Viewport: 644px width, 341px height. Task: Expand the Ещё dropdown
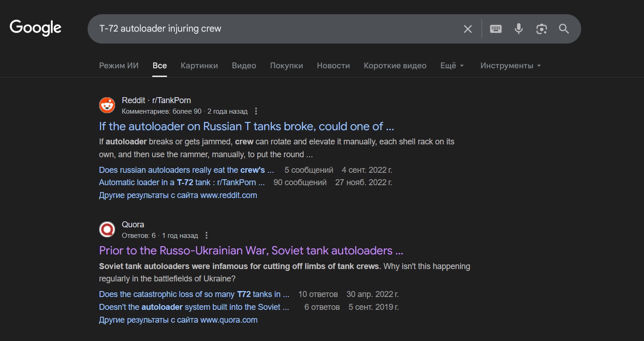click(452, 66)
